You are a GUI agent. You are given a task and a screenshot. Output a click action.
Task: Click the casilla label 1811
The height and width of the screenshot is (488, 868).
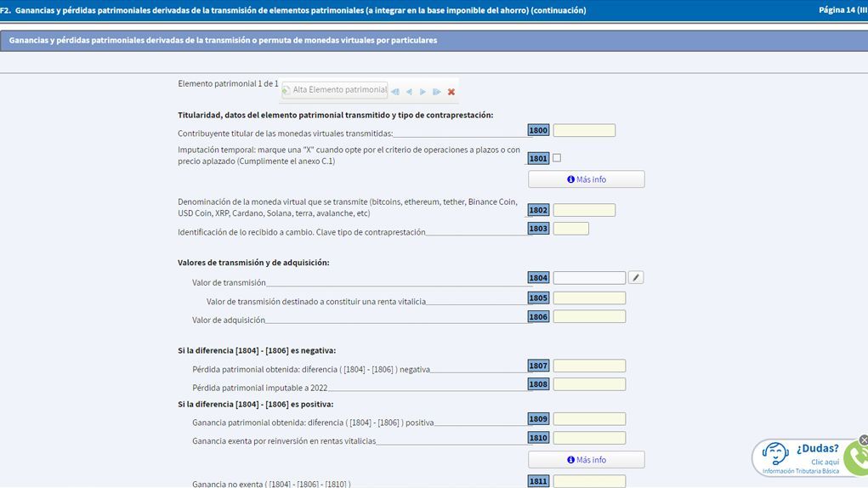click(x=538, y=481)
